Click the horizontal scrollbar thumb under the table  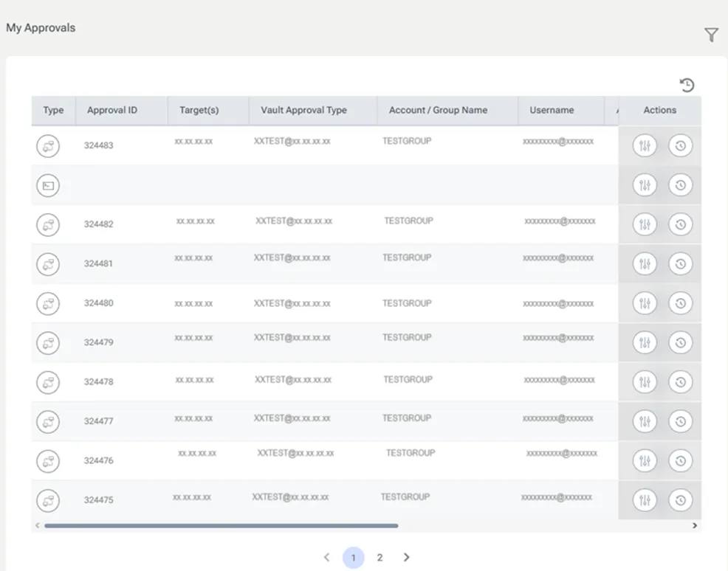click(x=221, y=525)
